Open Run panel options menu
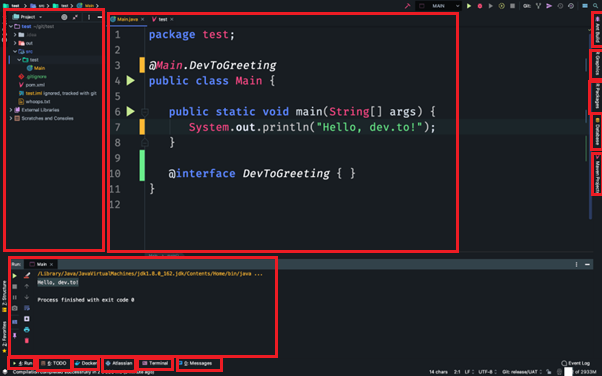This screenshot has height=376, width=602. tap(576, 264)
